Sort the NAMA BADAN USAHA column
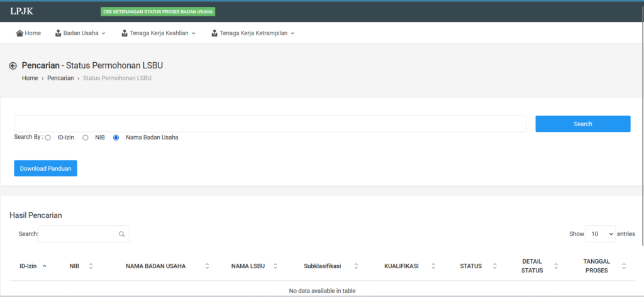 coord(207,266)
